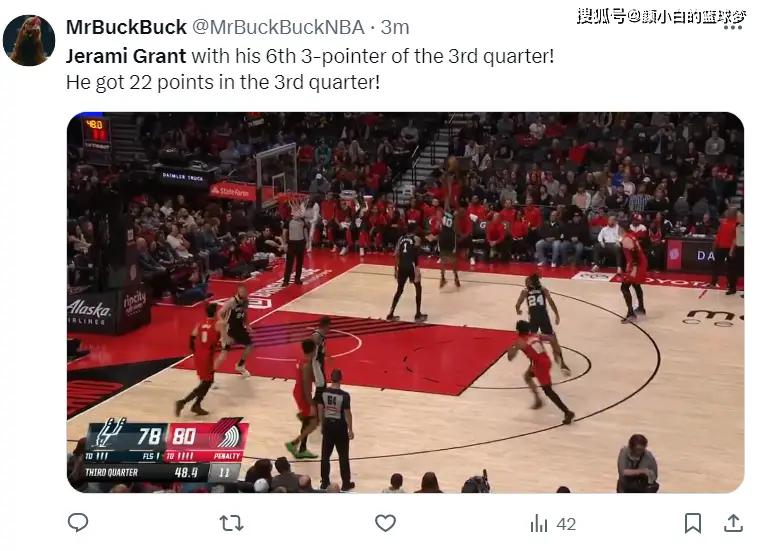Click the shot clock above the backboard
Image resolution: width=761 pixels, height=551 pixels.
pyautogui.click(x=96, y=133)
